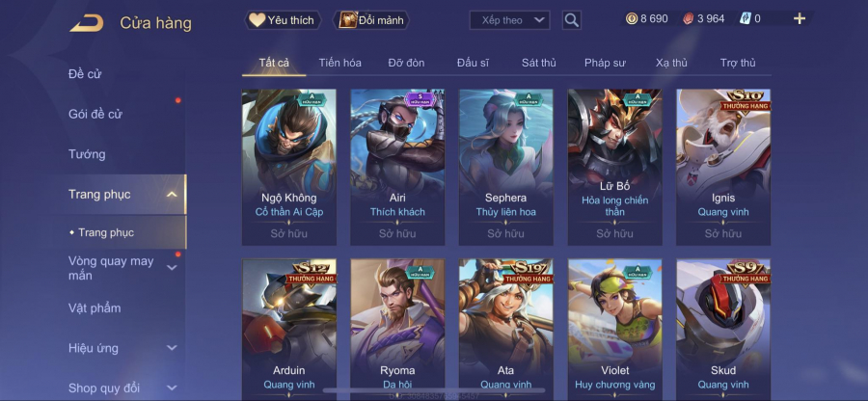
Task: Go to Tướng in the sidebar
Action: point(87,154)
